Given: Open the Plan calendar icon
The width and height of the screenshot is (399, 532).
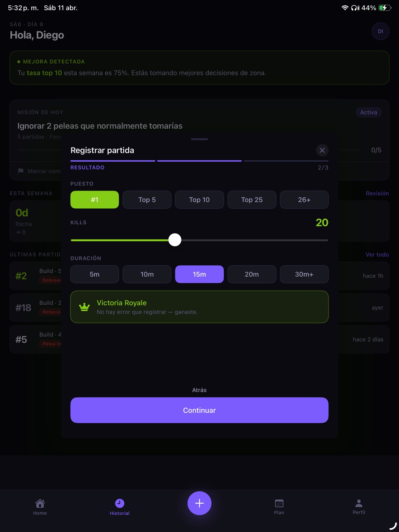Looking at the screenshot, I should [x=279, y=503].
